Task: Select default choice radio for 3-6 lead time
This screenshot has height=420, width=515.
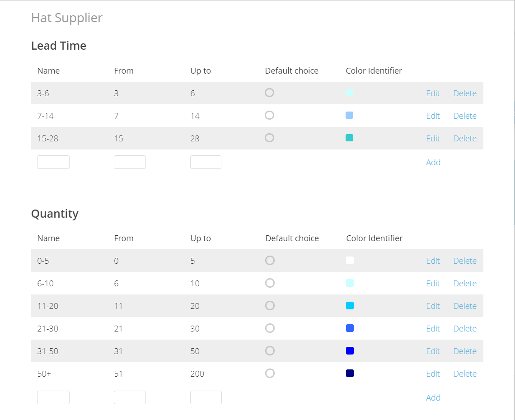Action: tap(269, 93)
